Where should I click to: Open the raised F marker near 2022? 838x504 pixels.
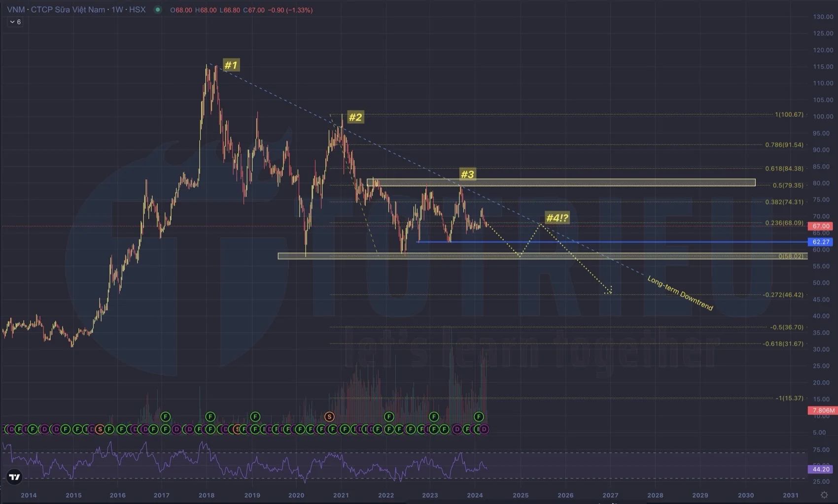389,417
